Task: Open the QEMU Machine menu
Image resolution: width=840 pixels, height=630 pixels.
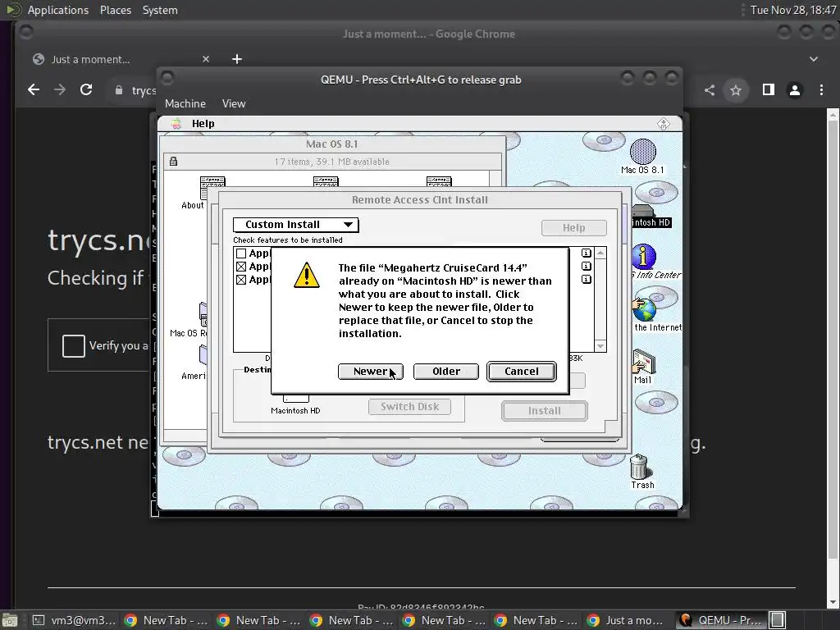Action: pos(185,104)
